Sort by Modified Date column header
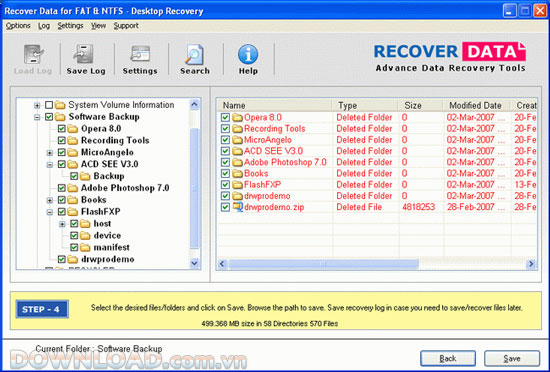This screenshot has height=372, width=550. coord(477,105)
